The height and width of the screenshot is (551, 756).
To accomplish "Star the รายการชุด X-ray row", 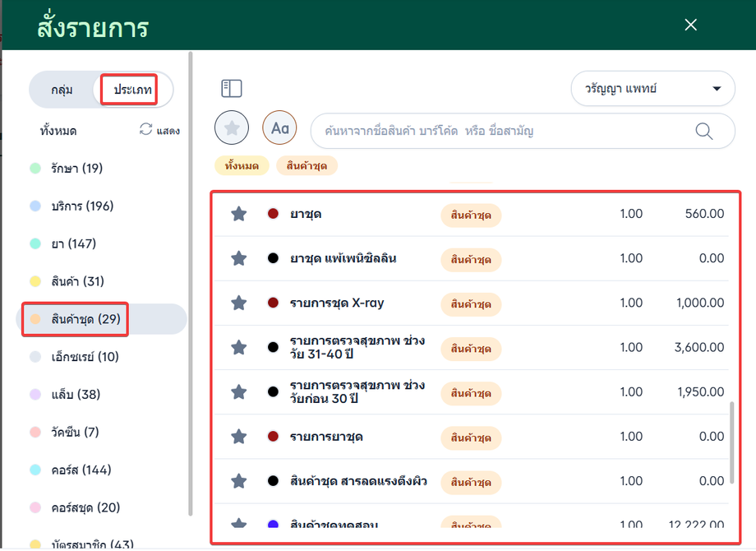I will point(238,303).
